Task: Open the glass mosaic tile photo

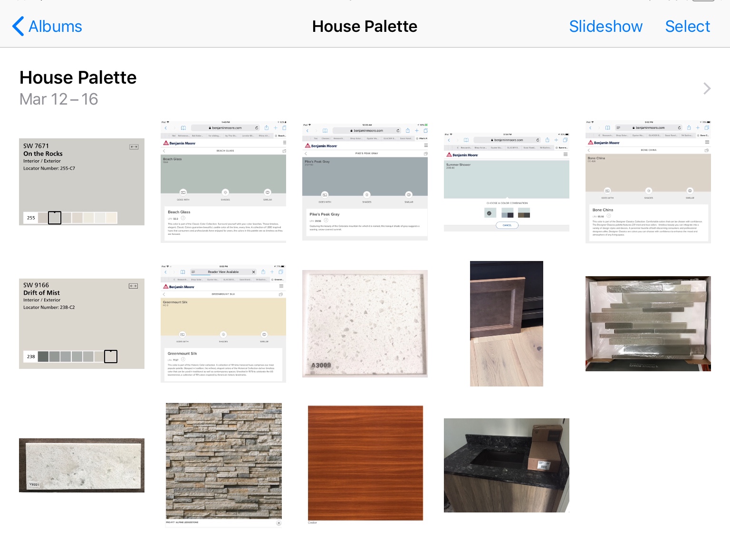Action: click(x=648, y=323)
